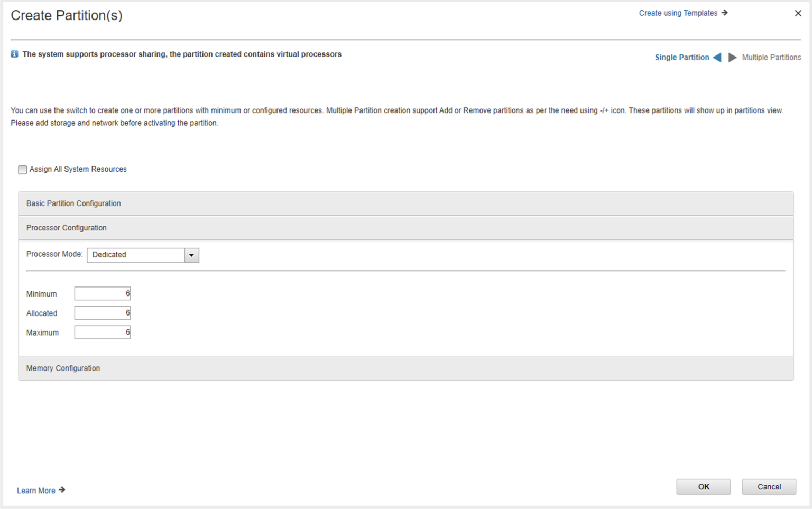Screen dimensions: 812x509
Task: Click inside the Minimum processors field
Action: coord(102,293)
